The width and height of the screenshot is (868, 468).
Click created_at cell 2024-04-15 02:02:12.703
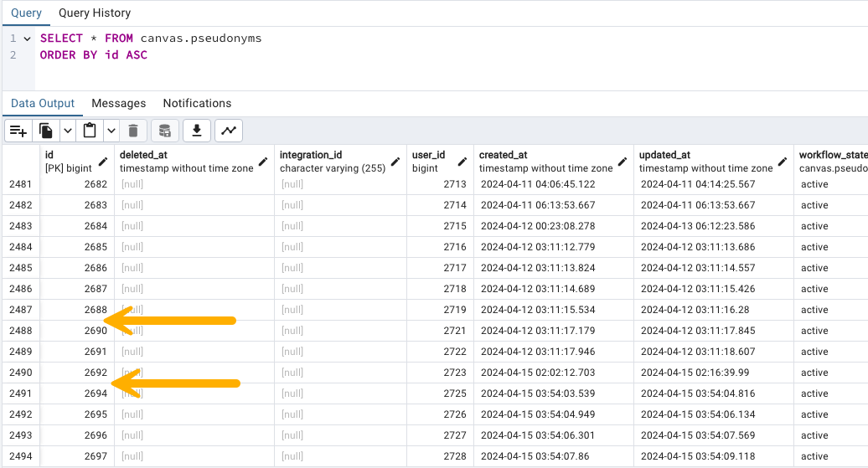pos(554,373)
